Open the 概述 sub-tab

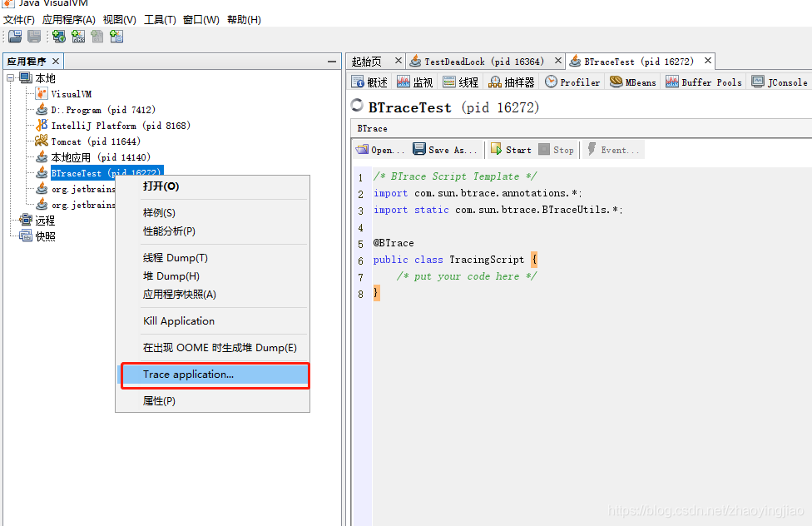point(369,82)
